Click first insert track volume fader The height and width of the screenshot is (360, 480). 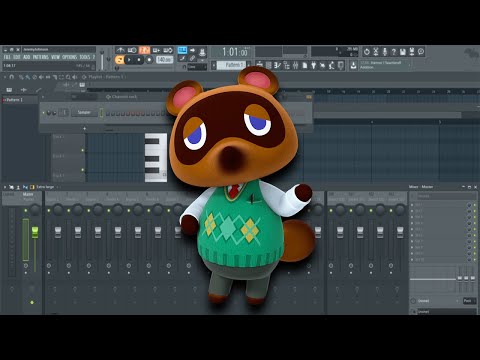click(x=58, y=232)
